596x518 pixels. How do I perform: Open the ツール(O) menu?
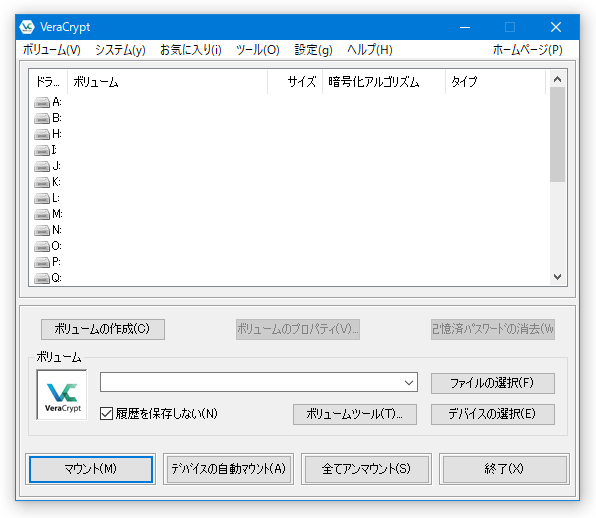(258, 50)
